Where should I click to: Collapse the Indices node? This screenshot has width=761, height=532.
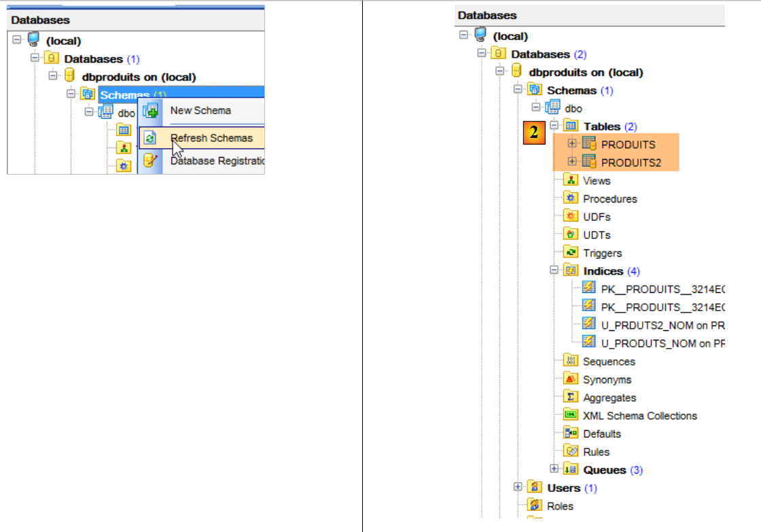coord(554,270)
